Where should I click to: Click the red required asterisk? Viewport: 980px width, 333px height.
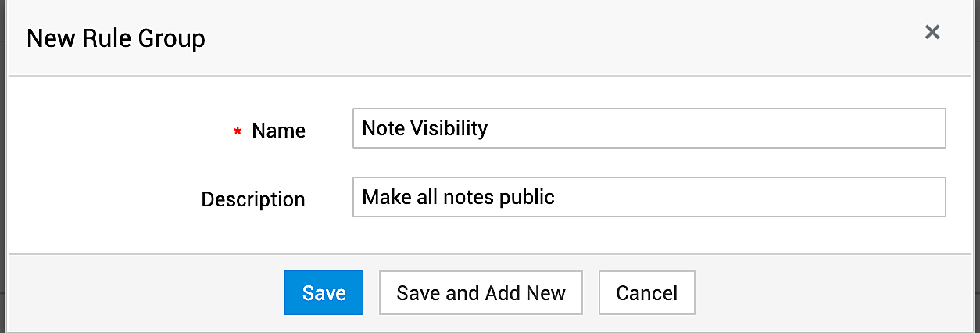(238, 133)
